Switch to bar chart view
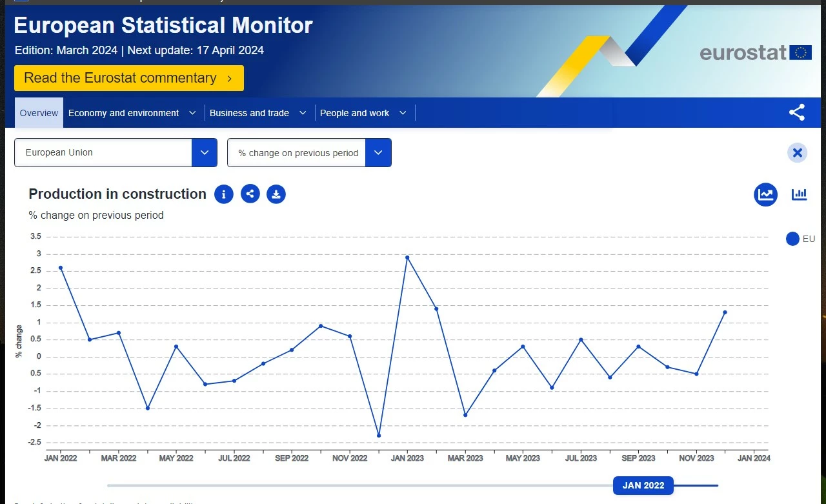Image resolution: width=826 pixels, height=504 pixels. click(x=800, y=194)
